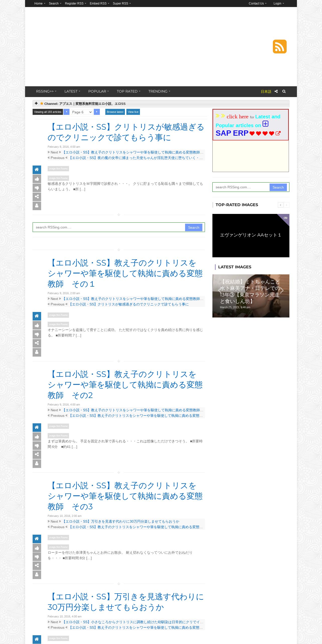Expand the Home menu in the top bar
This screenshot has height=644, width=322.
40,4
